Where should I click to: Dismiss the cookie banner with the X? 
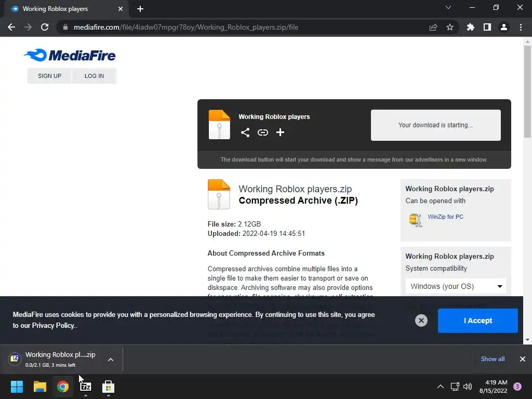tap(421, 321)
